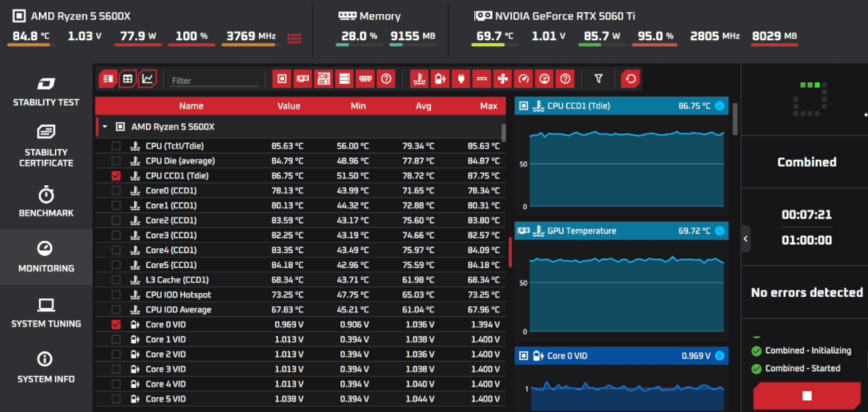The height and width of the screenshot is (412, 868).
Task: Open info on CPU CCD1 (Tdie) graph
Action: click(720, 106)
